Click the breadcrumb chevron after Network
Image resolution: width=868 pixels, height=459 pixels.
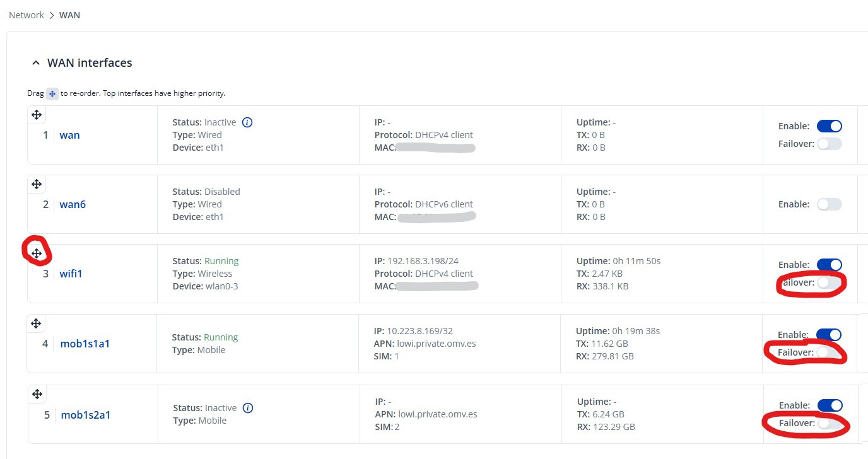click(52, 15)
